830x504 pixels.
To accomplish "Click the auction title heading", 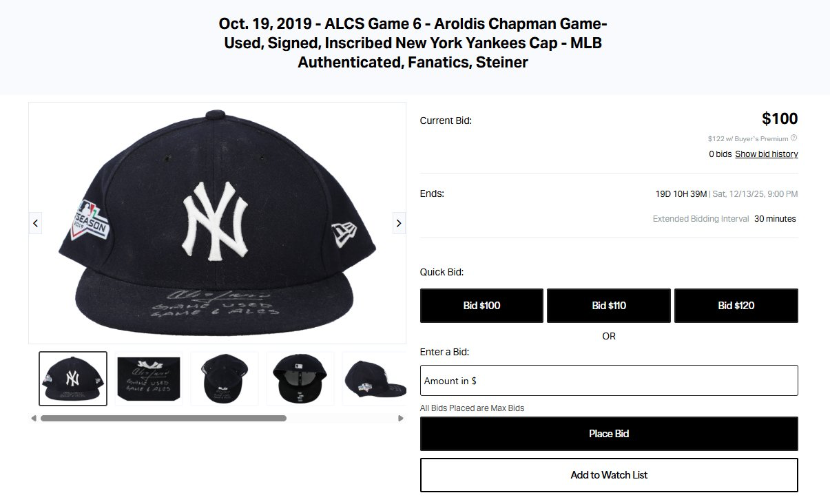I will [413, 43].
